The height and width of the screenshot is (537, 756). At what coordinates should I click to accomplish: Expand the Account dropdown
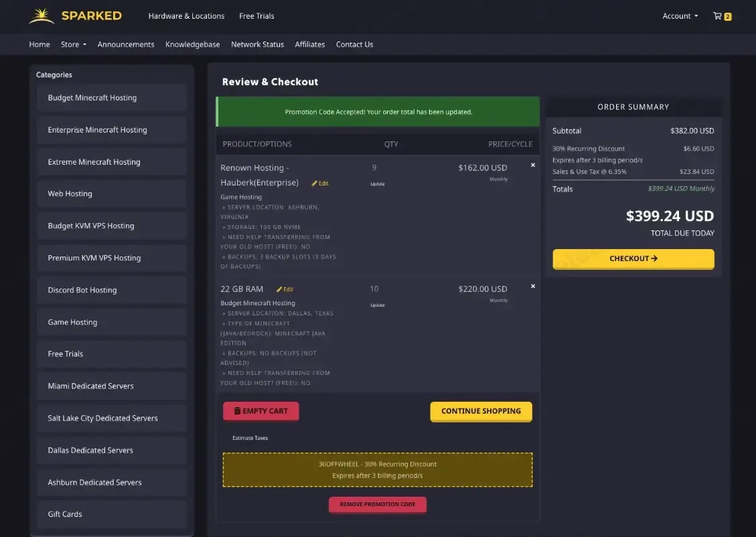[x=680, y=16]
